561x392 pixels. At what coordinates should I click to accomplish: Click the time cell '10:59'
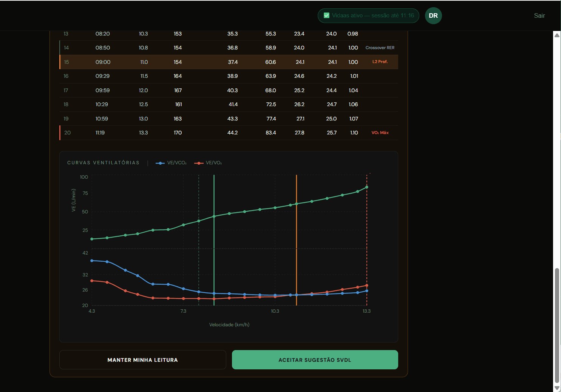coord(102,119)
